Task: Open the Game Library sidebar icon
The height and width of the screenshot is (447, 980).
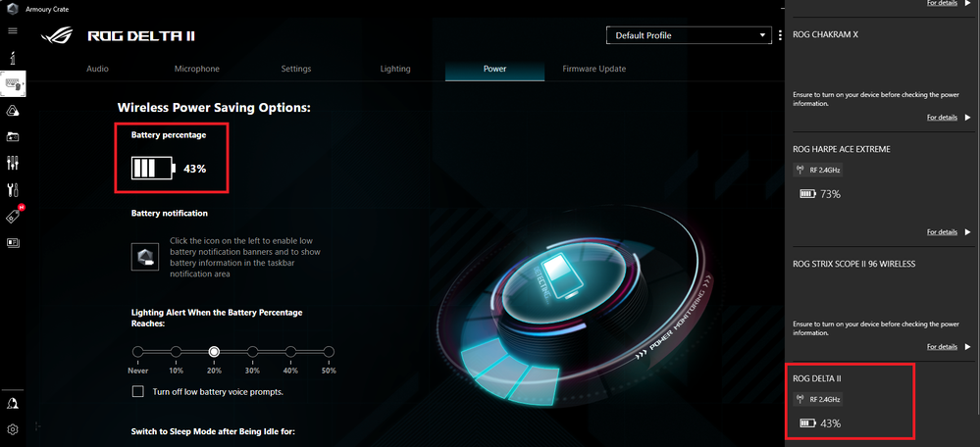Action: point(13,136)
